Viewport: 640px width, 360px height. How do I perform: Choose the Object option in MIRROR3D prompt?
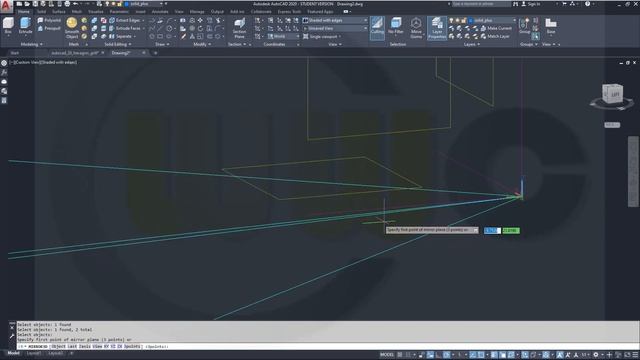[58, 347]
